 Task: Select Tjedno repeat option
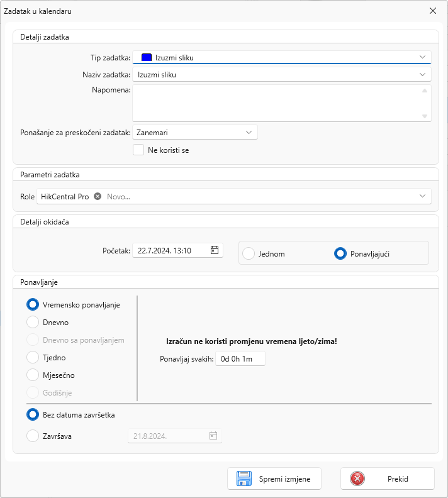coord(33,358)
